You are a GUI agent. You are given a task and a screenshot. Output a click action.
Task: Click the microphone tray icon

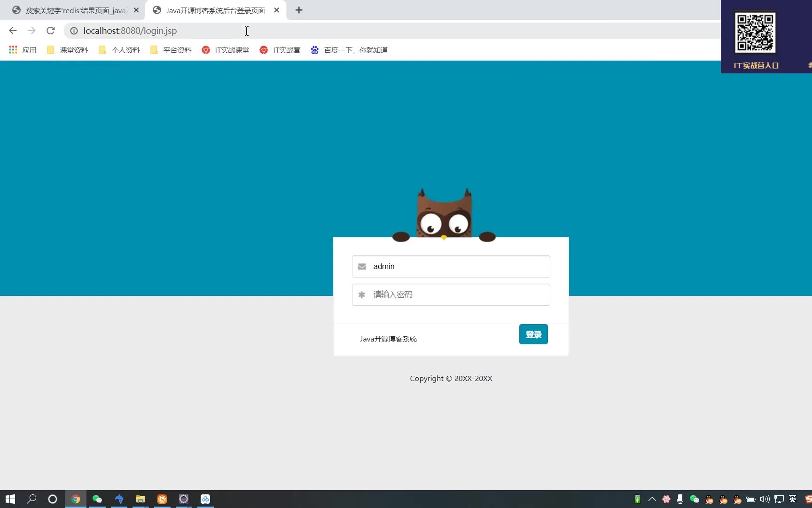(x=680, y=499)
